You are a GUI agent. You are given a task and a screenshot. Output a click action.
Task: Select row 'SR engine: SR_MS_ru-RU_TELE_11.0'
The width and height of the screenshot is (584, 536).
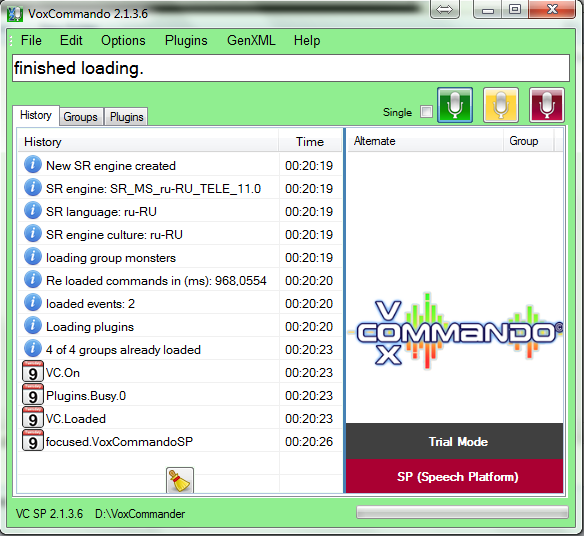click(x=180, y=188)
